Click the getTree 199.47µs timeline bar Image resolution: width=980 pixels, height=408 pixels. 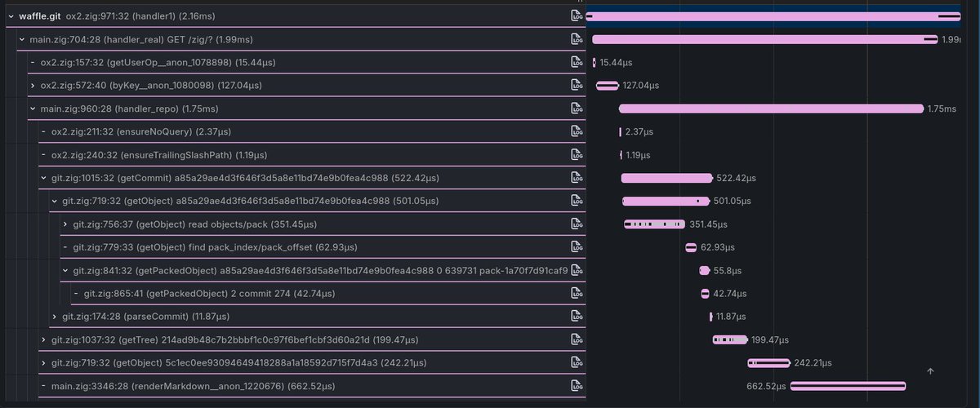(730, 339)
